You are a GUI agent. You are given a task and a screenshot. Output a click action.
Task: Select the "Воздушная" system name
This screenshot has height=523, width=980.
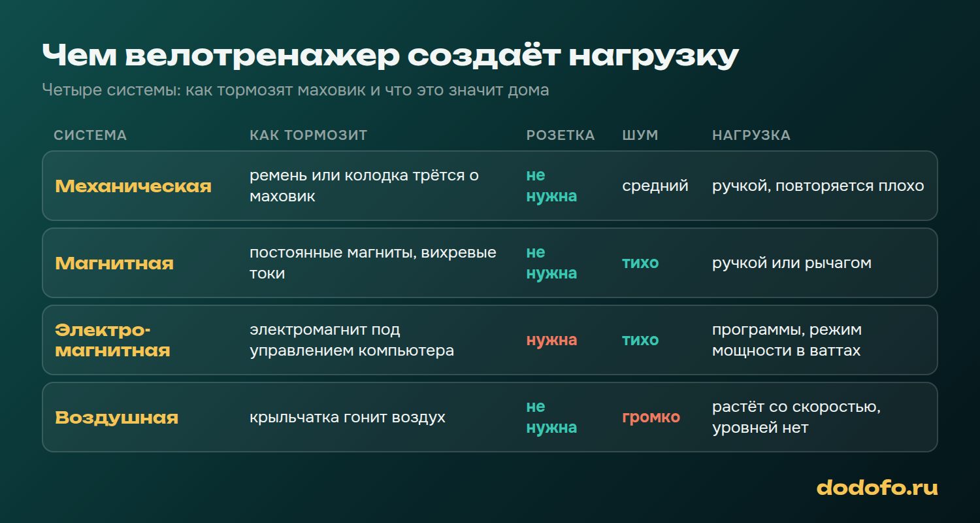[x=116, y=418]
